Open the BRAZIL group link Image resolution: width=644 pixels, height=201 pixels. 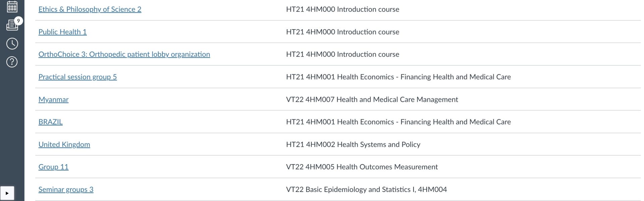point(50,122)
